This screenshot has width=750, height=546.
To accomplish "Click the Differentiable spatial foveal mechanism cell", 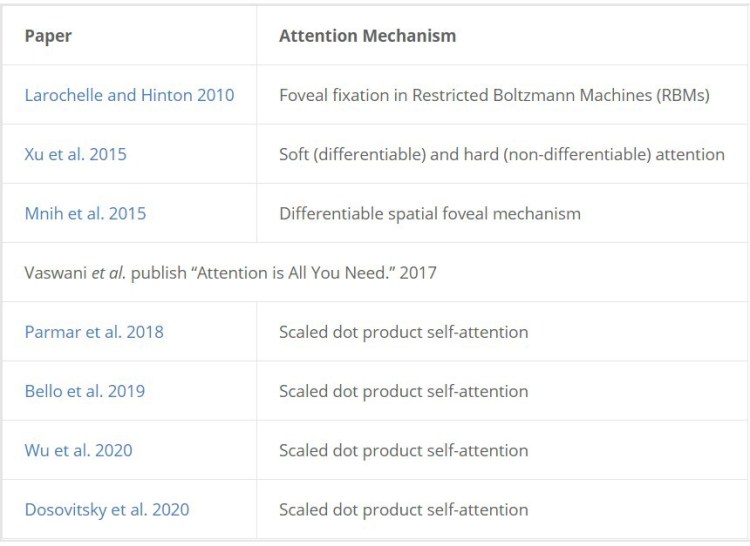I will [x=429, y=213].
